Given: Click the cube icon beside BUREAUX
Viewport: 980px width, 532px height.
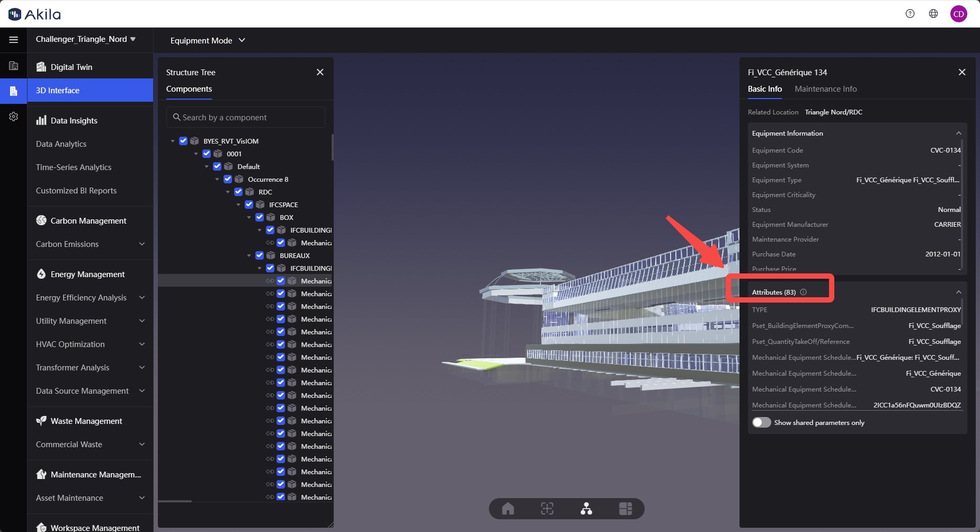Looking at the screenshot, I should [271, 255].
